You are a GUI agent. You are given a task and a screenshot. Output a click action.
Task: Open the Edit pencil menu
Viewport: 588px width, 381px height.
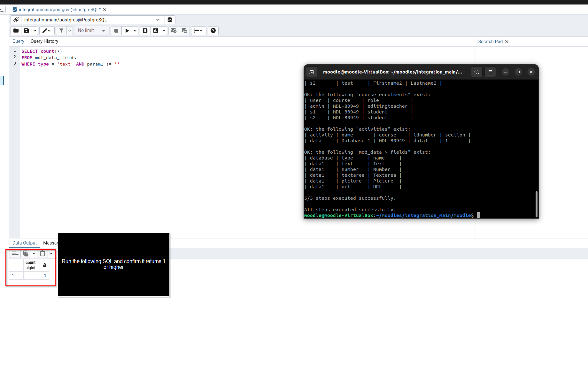(47, 31)
